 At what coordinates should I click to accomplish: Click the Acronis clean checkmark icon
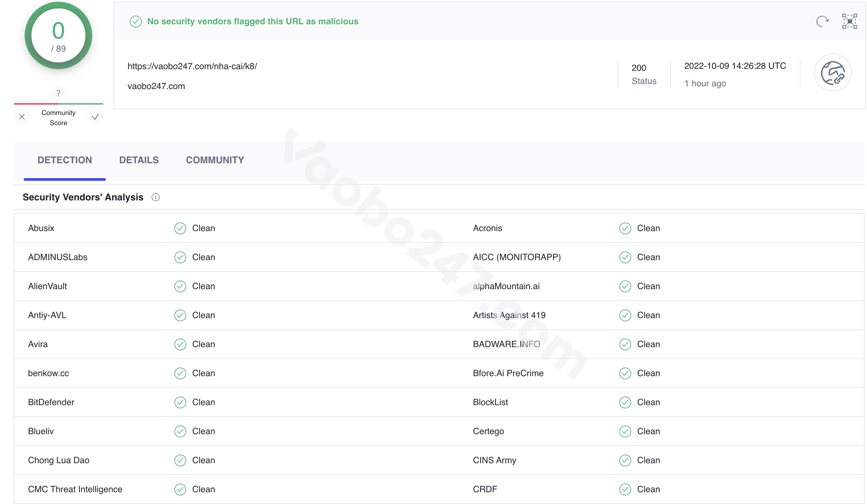pyautogui.click(x=625, y=228)
